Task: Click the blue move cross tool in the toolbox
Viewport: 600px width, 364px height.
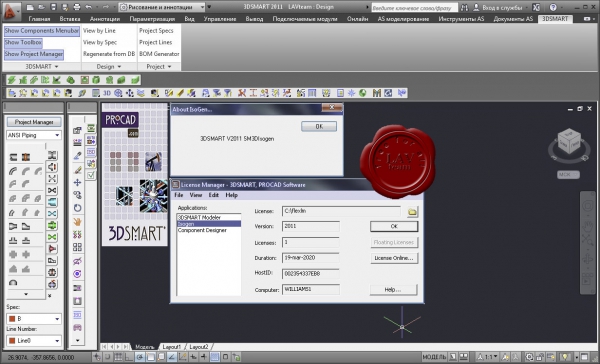Action: coord(77,182)
